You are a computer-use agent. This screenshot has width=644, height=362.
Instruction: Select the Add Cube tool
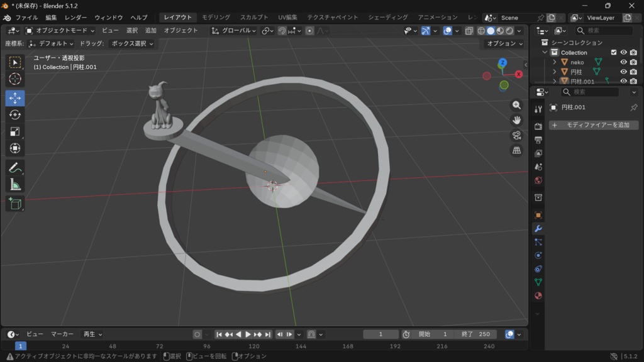(x=15, y=204)
